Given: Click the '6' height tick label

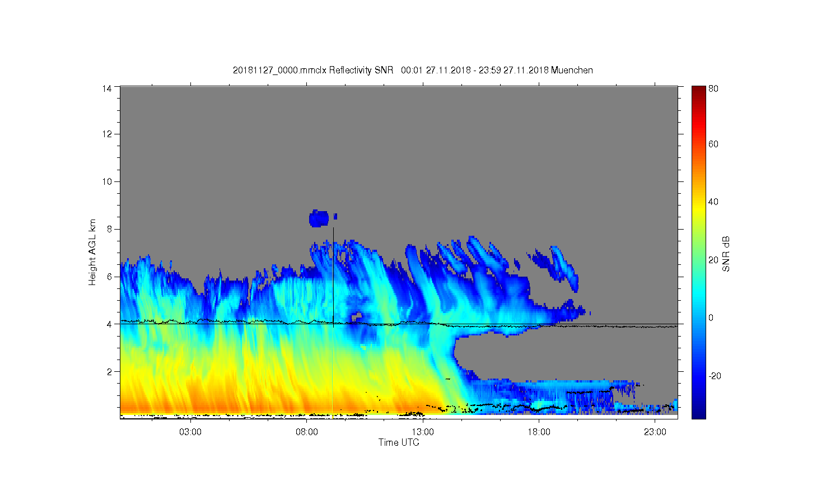Looking at the screenshot, I should click(110, 277).
